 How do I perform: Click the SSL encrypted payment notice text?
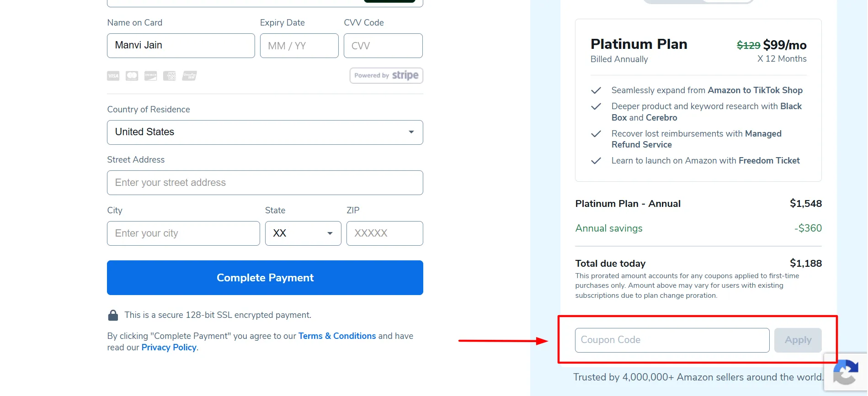[218, 315]
